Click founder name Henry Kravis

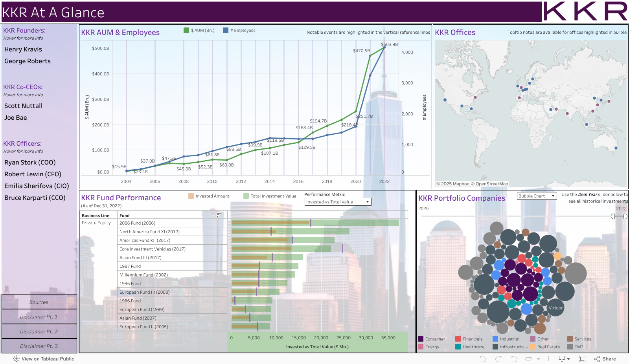tap(23, 49)
